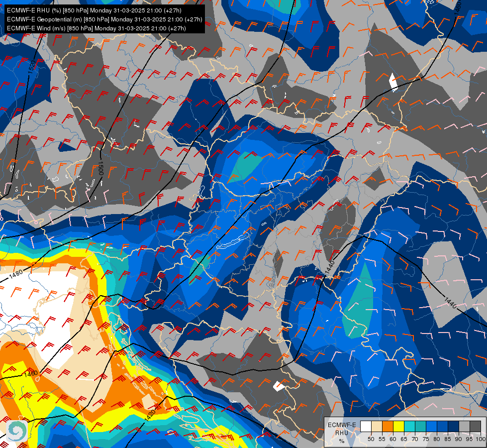
Task: Select the light gray 90-95% legend swatch
Action: (464, 426)
